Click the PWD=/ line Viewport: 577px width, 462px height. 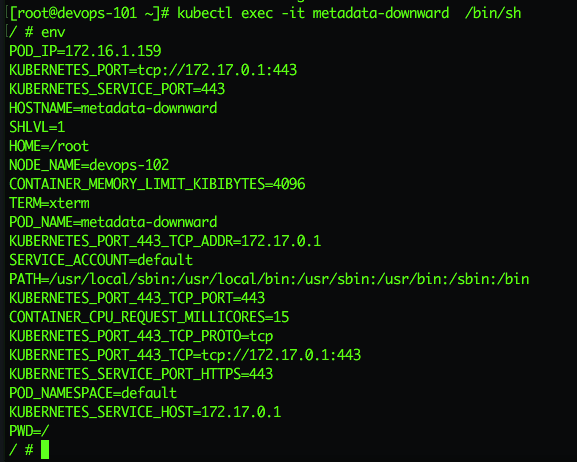coord(29,431)
